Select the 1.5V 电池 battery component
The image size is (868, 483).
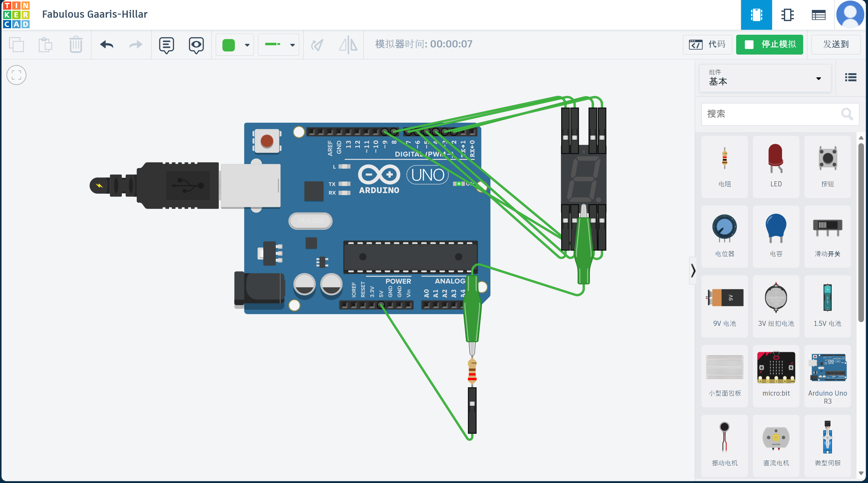827,306
